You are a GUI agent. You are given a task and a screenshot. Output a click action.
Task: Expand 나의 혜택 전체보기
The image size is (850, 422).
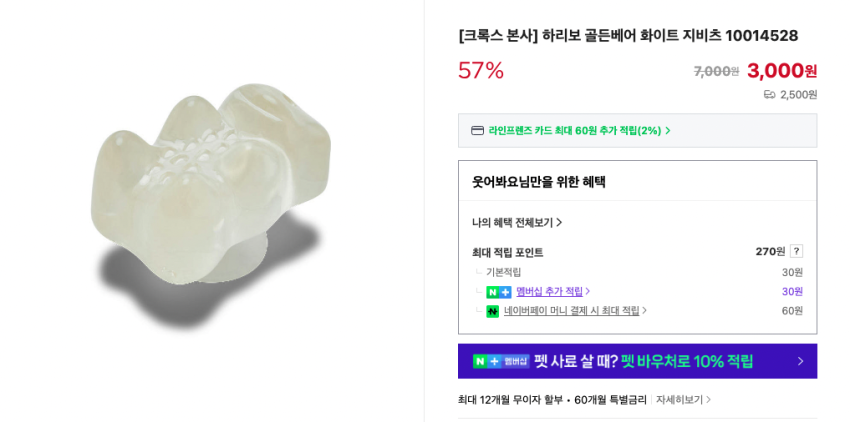(x=517, y=222)
